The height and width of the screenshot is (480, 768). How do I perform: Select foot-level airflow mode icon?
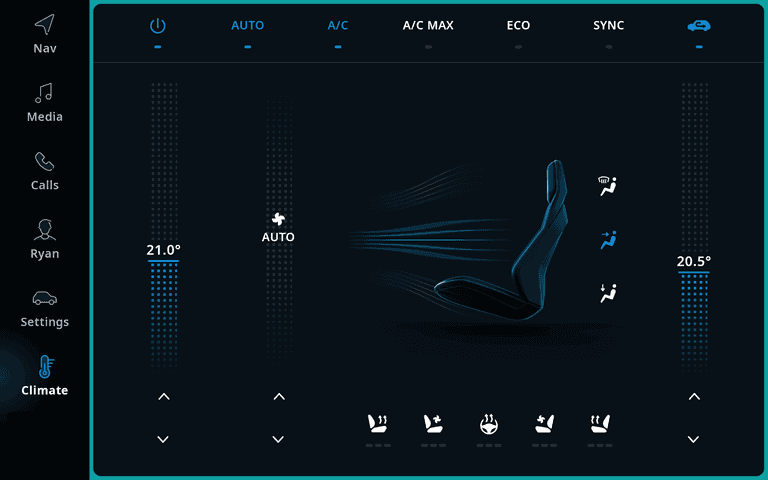pyautogui.click(x=608, y=293)
